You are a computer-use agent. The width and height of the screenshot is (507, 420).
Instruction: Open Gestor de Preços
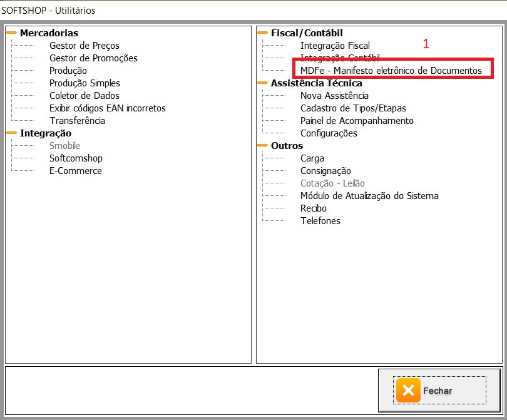click(84, 46)
